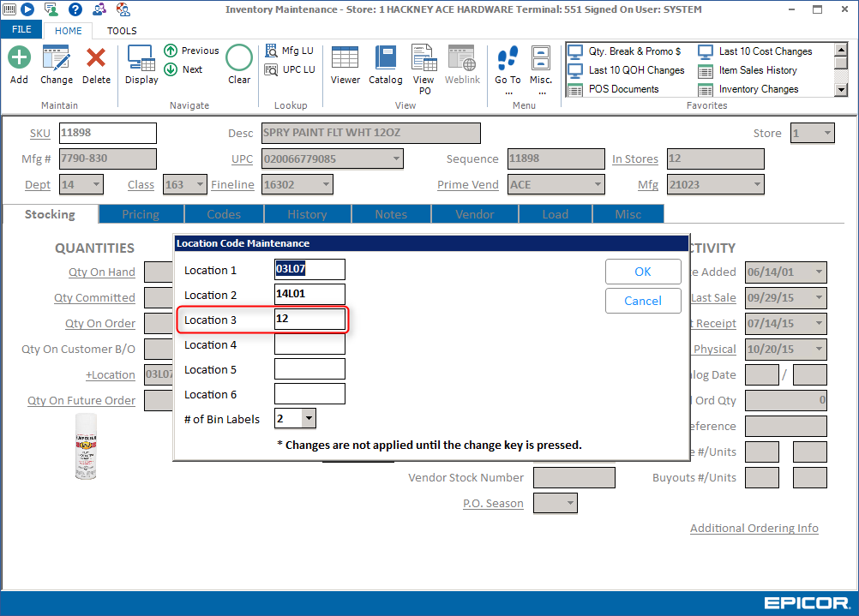Switch to the TOOLS ribbon tab
859x616 pixels.
pyautogui.click(x=122, y=31)
